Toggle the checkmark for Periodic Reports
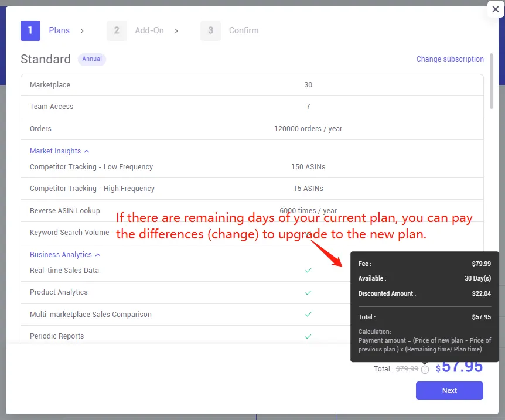The width and height of the screenshot is (505, 420). [x=308, y=336]
